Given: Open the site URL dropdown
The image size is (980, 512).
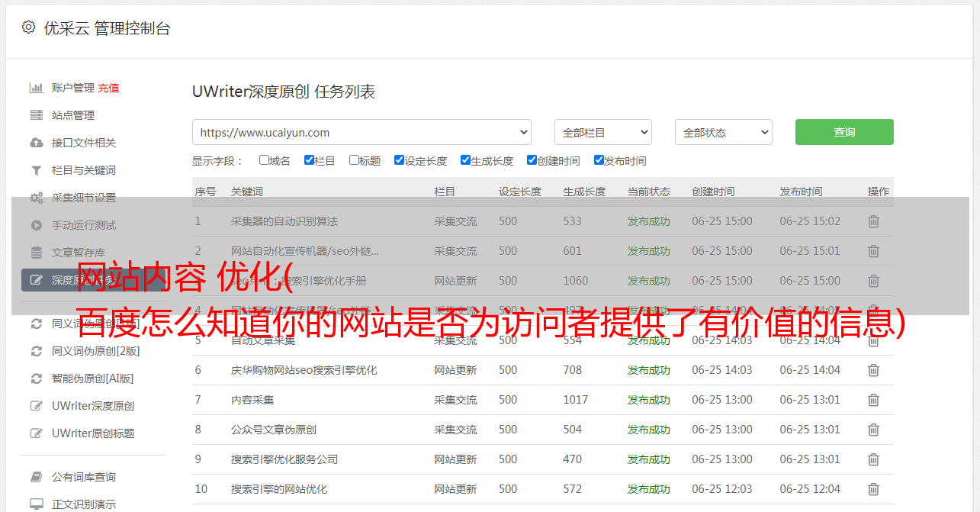Looking at the screenshot, I should click(361, 132).
